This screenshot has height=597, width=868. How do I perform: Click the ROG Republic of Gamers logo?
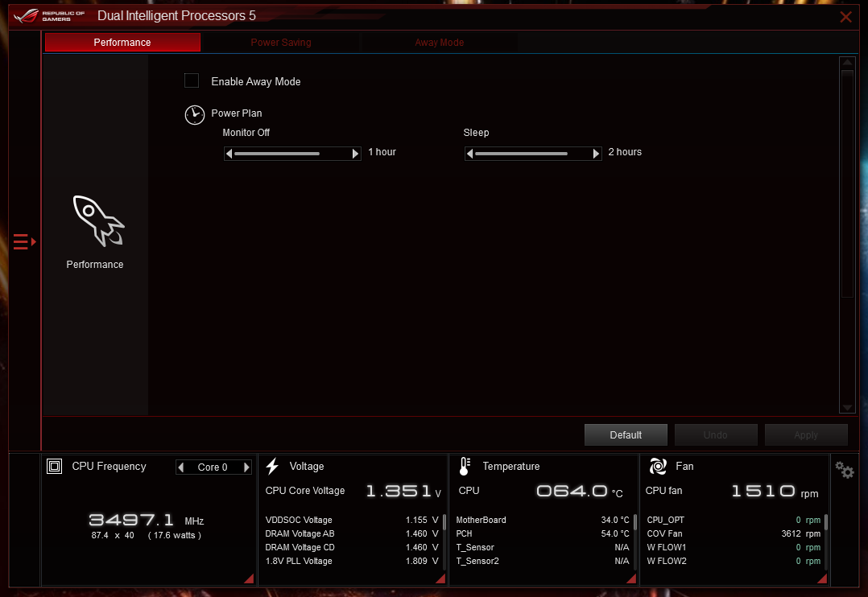49,16
